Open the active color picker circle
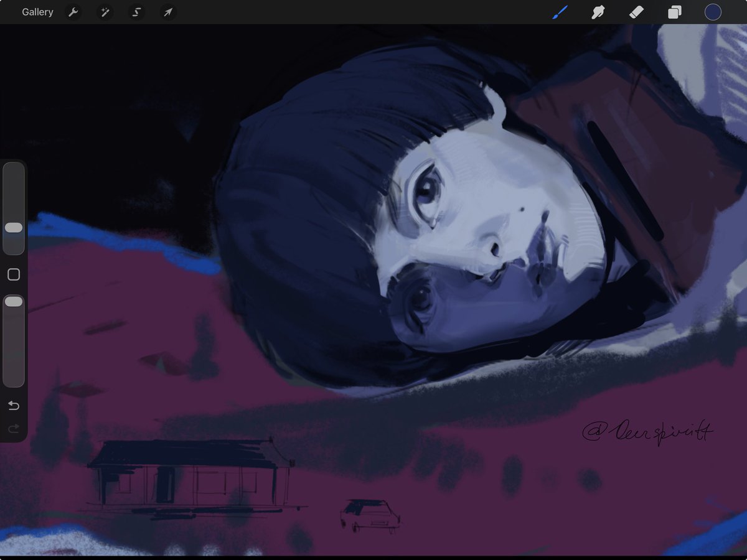The image size is (747, 560). click(713, 12)
